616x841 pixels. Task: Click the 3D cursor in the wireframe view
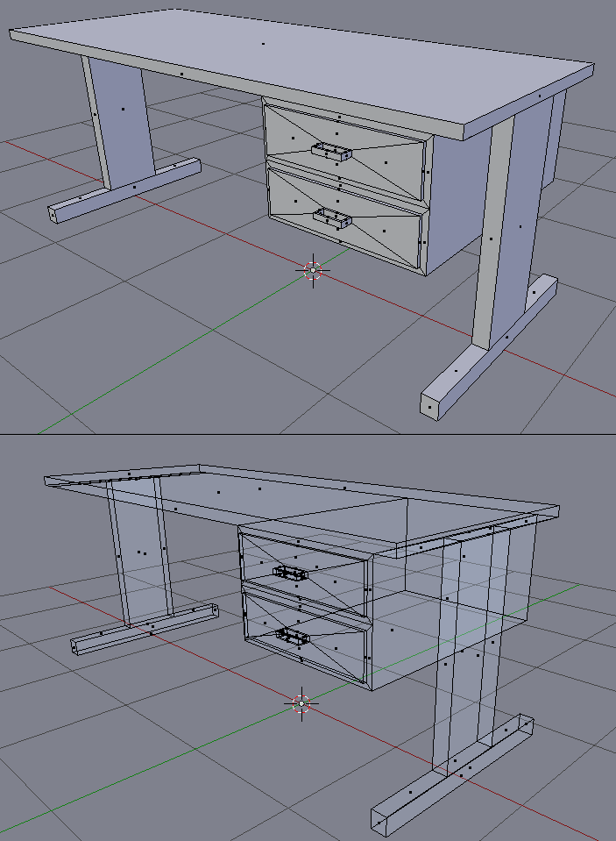pyautogui.click(x=301, y=703)
